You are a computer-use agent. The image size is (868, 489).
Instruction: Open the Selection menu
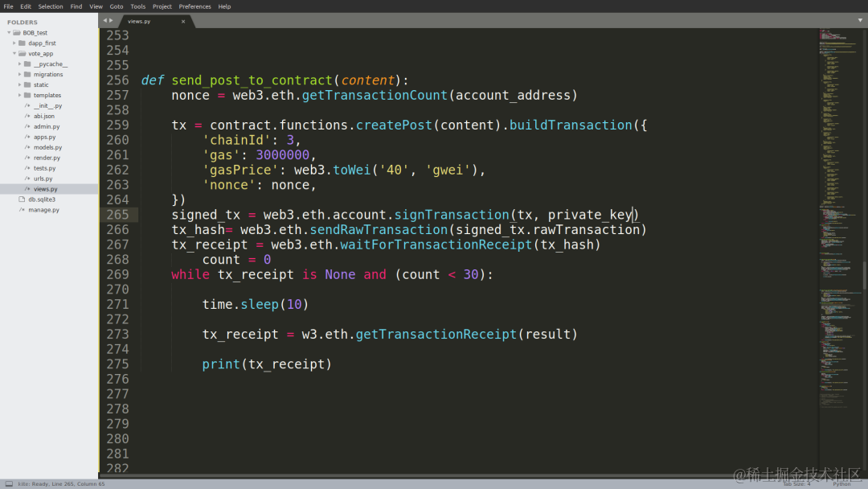click(51, 6)
